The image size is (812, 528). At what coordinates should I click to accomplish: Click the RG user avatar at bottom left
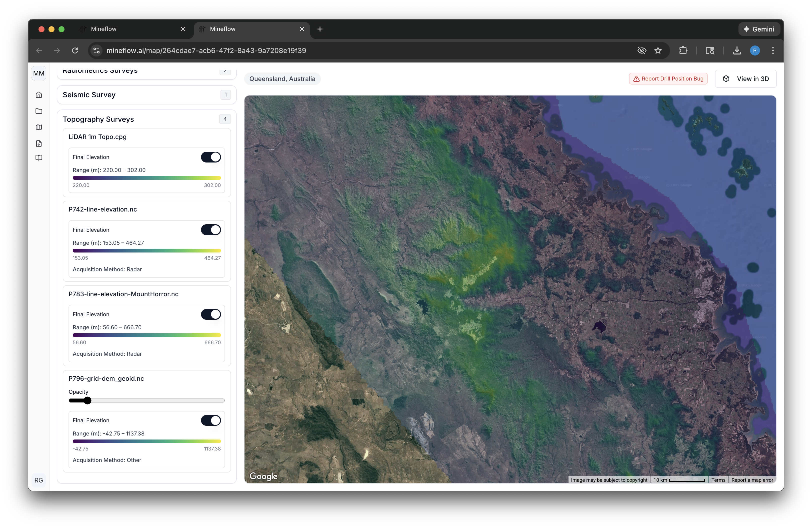pyautogui.click(x=38, y=480)
